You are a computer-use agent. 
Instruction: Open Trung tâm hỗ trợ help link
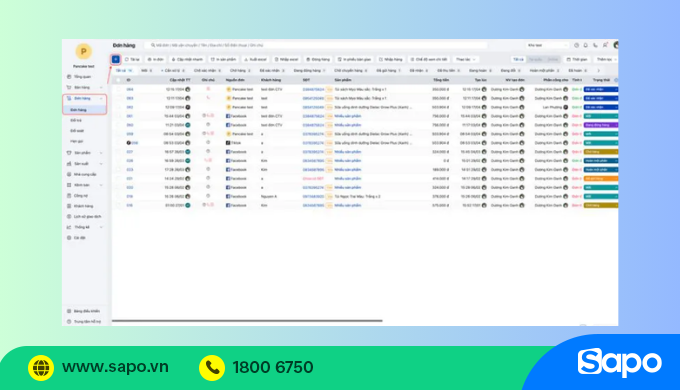85,321
